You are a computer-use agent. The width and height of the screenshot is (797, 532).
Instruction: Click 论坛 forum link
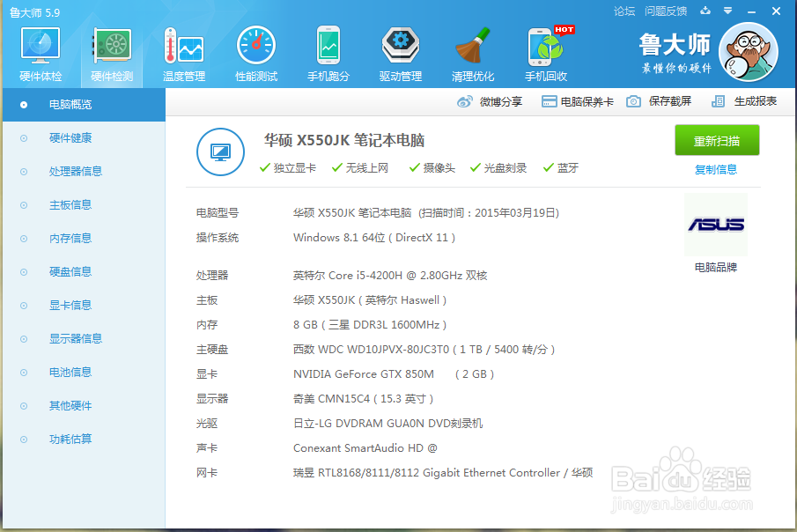[624, 11]
